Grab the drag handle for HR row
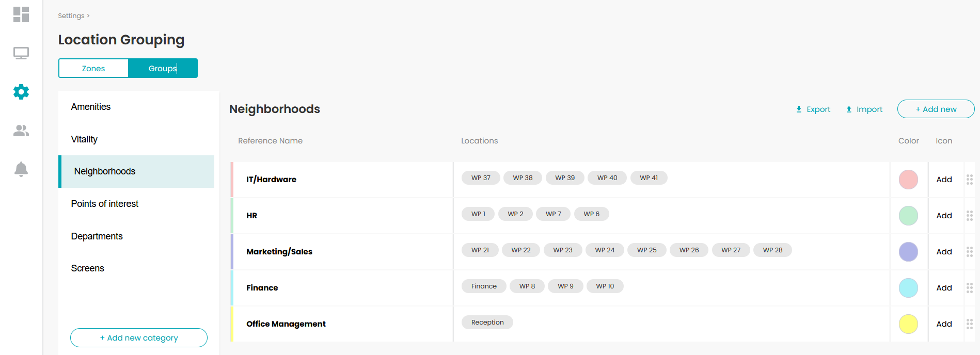 tap(970, 216)
